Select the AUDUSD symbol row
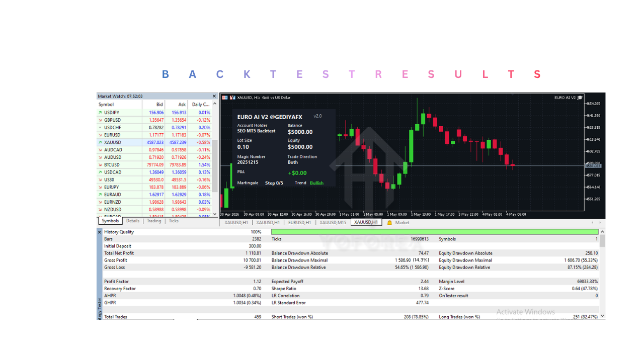Viewport: 644px width, 362px height. (x=154, y=157)
